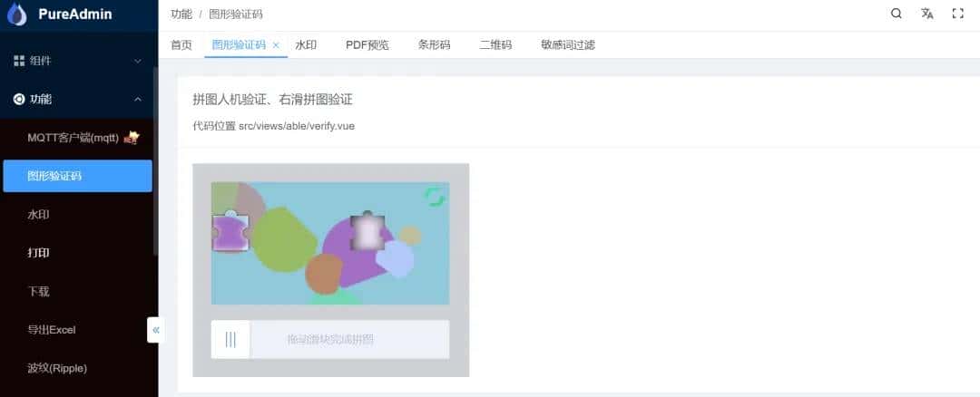Click the 拼图人机验证、右滑拼图验证 heading

click(x=272, y=100)
